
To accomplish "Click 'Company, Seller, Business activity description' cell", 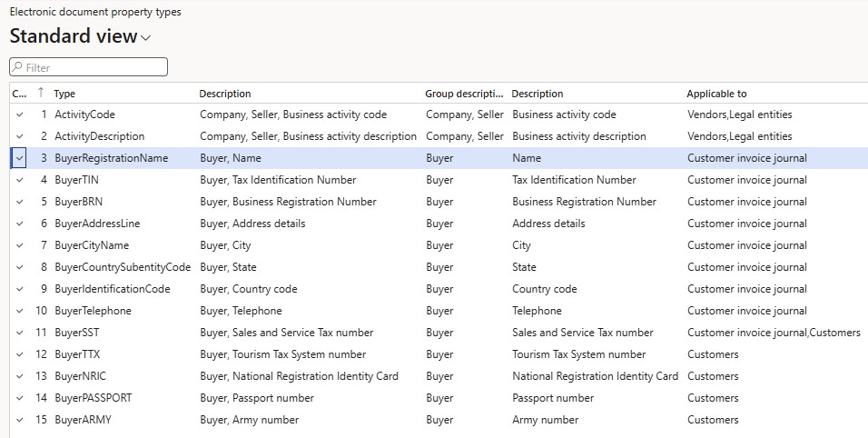I will (x=309, y=136).
